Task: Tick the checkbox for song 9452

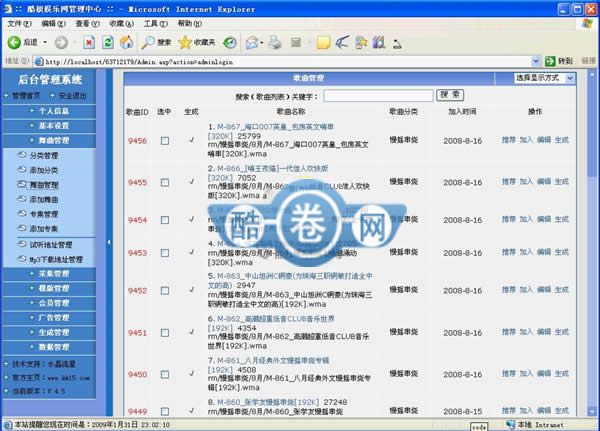Action: [x=165, y=291]
